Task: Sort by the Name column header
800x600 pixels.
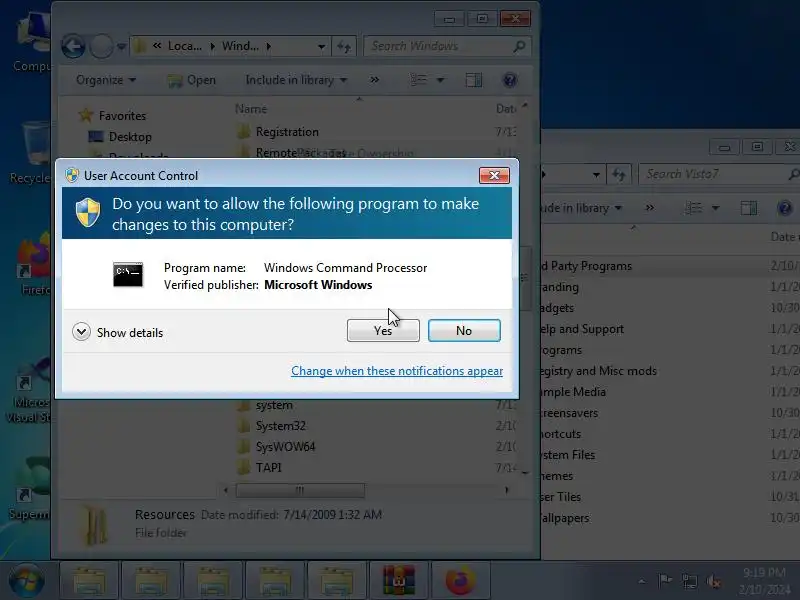Action: click(251, 109)
